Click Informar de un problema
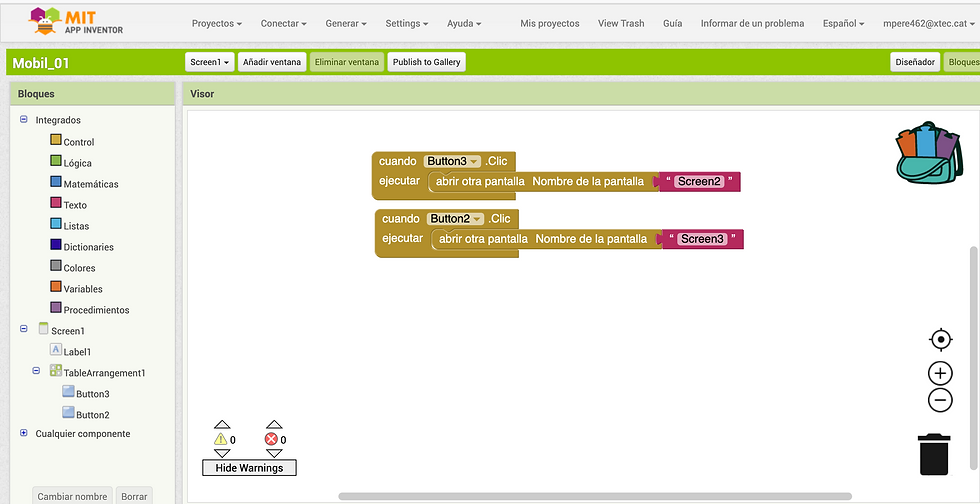Viewport: 980px width, 504px height. point(752,23)
